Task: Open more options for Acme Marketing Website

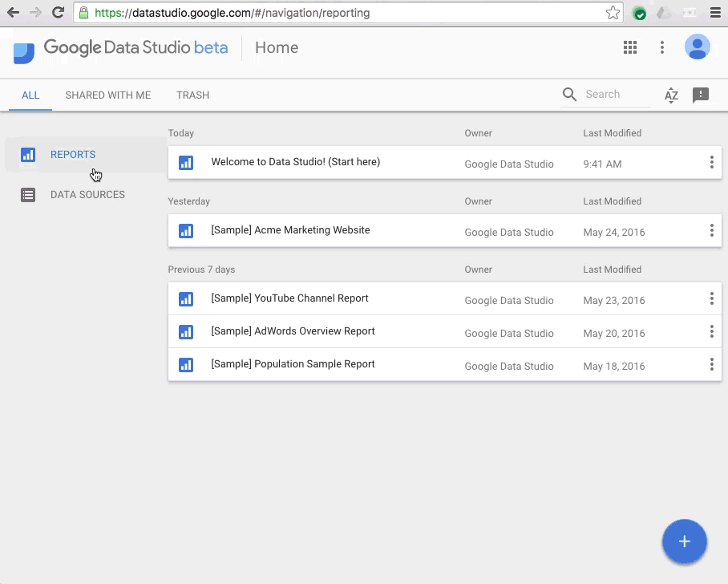Action: 711,230
